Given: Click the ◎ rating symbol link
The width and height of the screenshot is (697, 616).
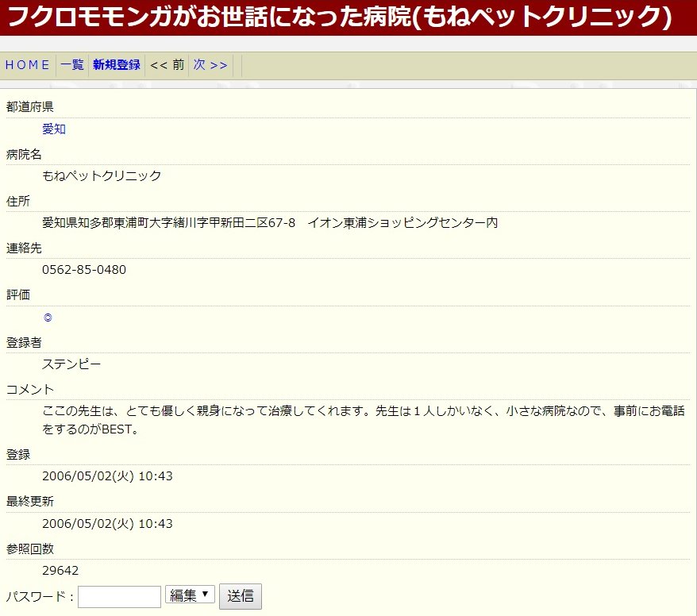Looking at the screenshot, I should coord(48,318).
